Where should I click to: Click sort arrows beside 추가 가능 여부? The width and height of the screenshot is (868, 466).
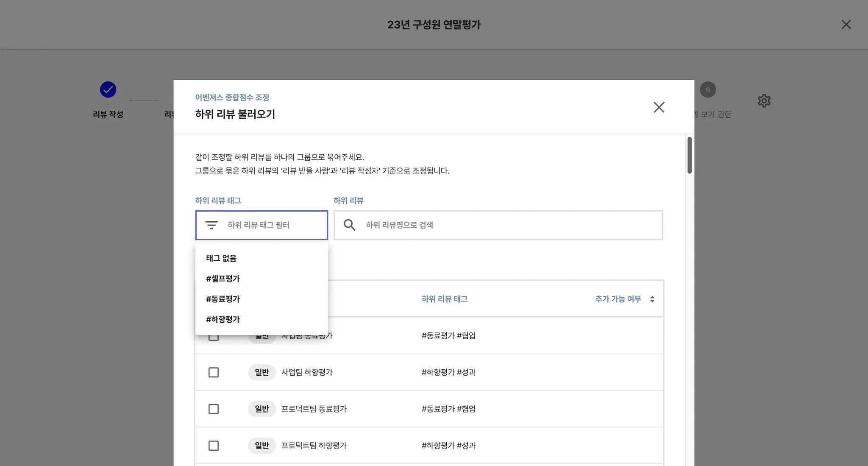click(652, 299)
